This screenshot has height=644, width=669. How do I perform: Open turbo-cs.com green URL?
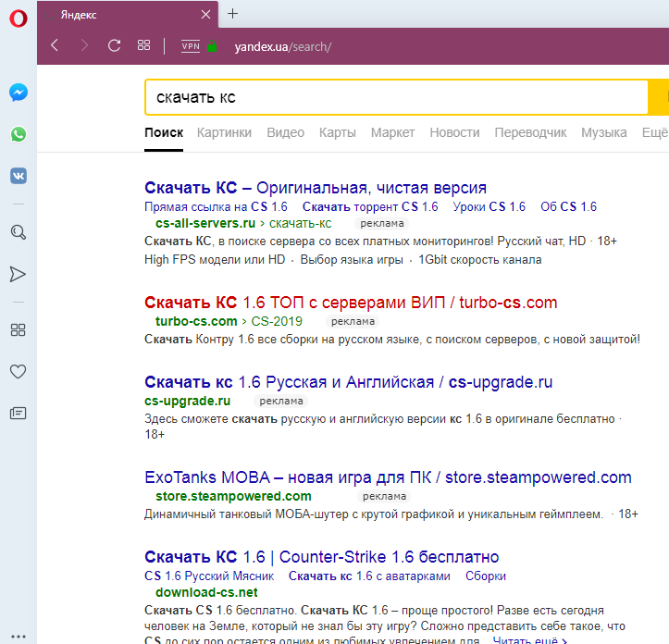point(196,321)
